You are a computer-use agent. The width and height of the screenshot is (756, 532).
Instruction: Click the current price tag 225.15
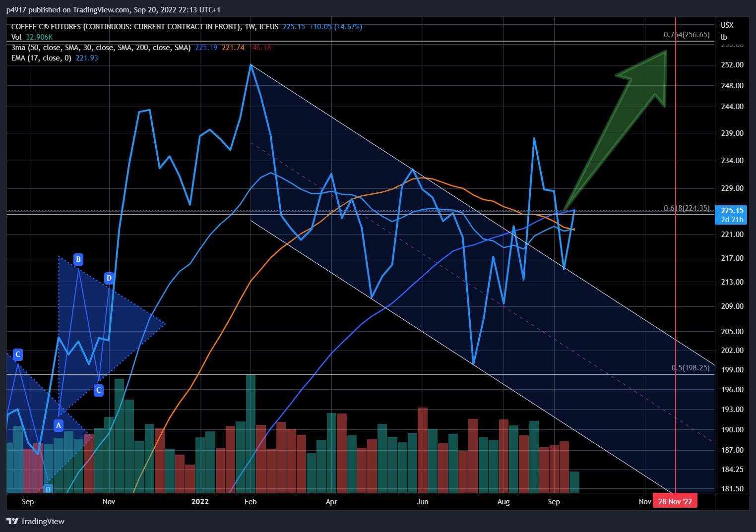pos(732,211)
